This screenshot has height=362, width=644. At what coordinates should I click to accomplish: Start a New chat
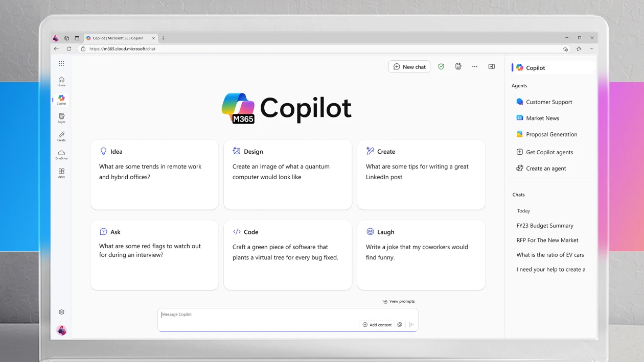pyautogui.click(x=409, y=66)
